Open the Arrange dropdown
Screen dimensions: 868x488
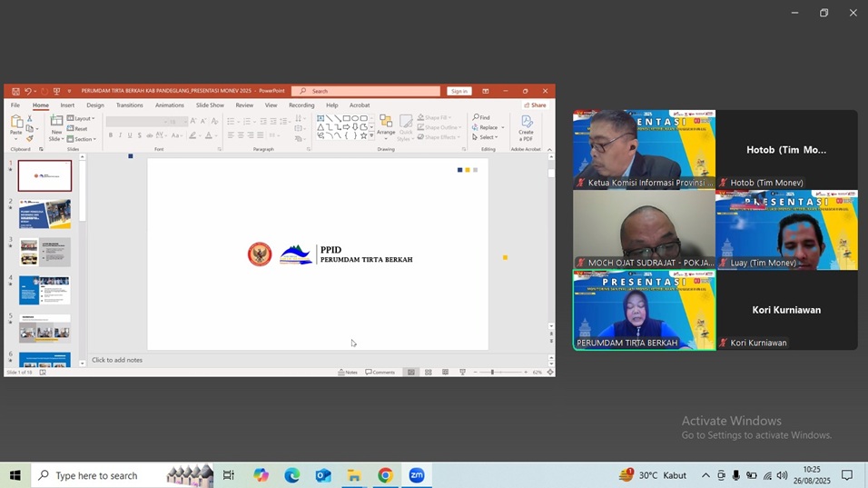[x=386, y=128]
